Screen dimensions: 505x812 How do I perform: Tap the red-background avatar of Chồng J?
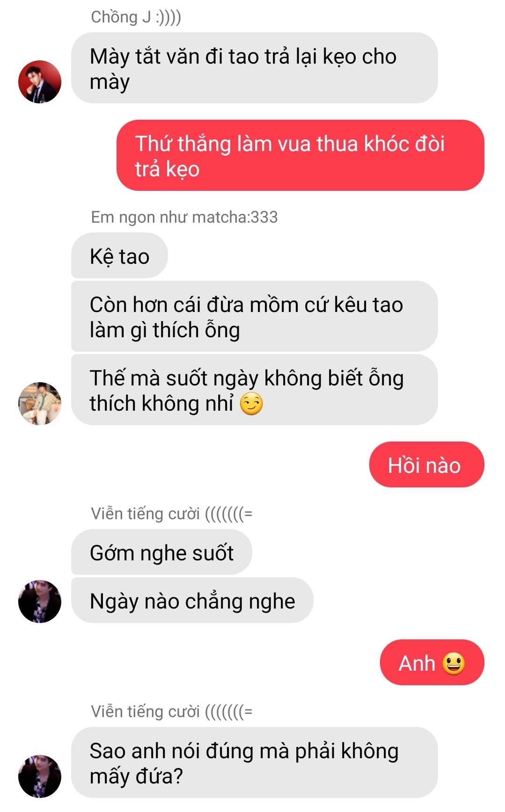tap(40, 81)
